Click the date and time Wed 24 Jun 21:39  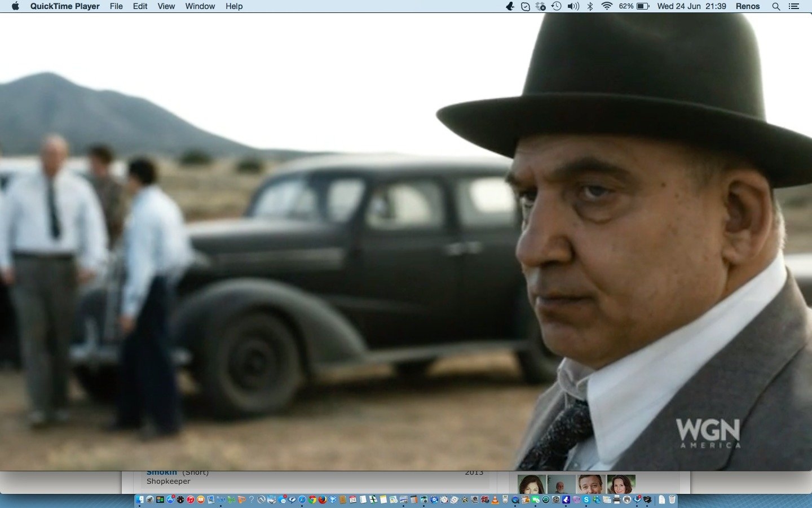(691, 6)
